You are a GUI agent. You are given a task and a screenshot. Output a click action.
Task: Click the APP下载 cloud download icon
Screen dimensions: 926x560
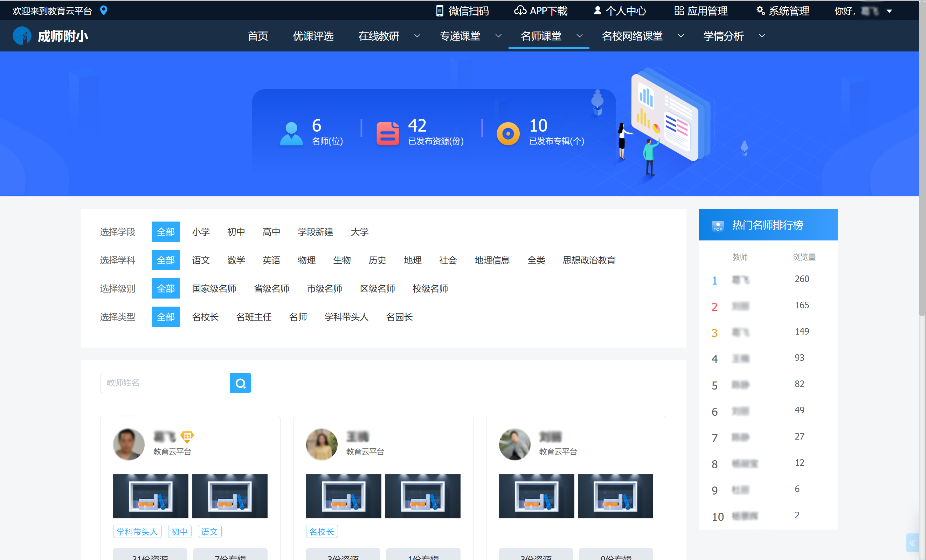click(520, 11)
